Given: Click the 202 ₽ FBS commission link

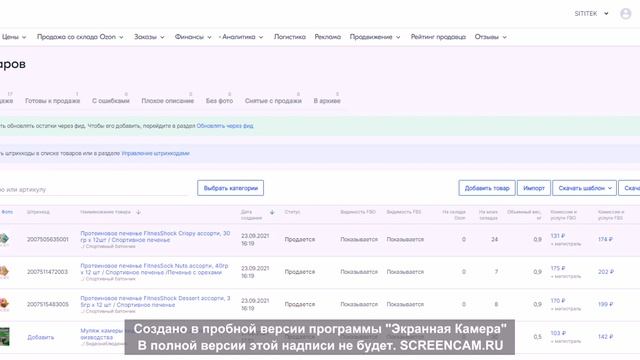Looking at the screenshot, I should (x=606, y=271).
